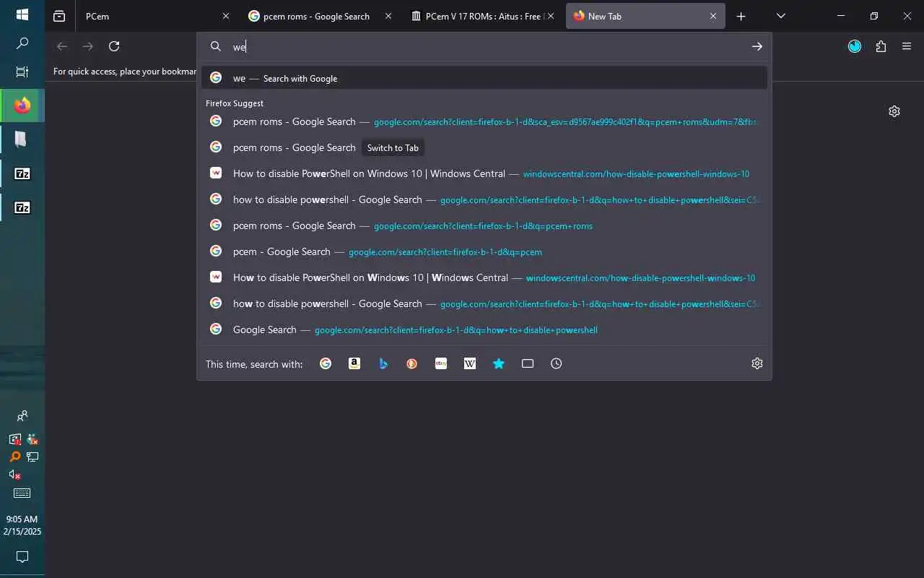Close the pcem roms Google Search tab
Image resolution: width=924 pixels, height=578 pixels.
[x=388, y=16]
